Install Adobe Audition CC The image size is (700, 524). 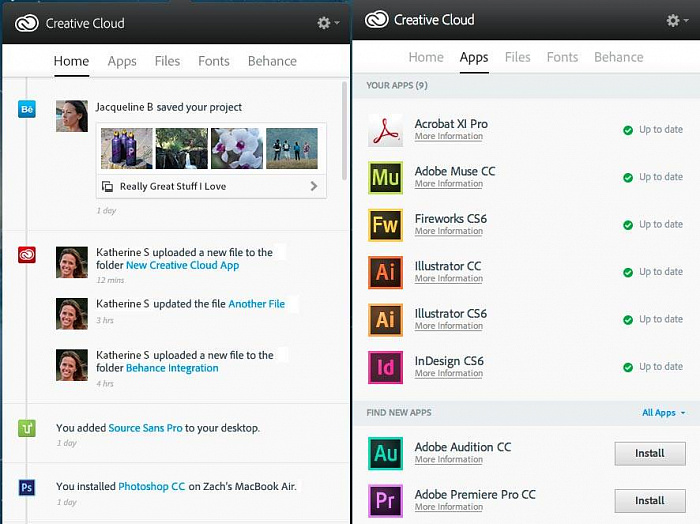pyautogui.click(x=649, y=453)
